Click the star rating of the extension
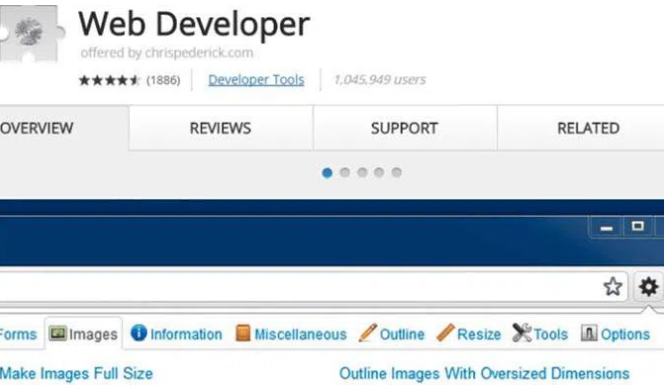The image size is (668, 385). [109, 80]
